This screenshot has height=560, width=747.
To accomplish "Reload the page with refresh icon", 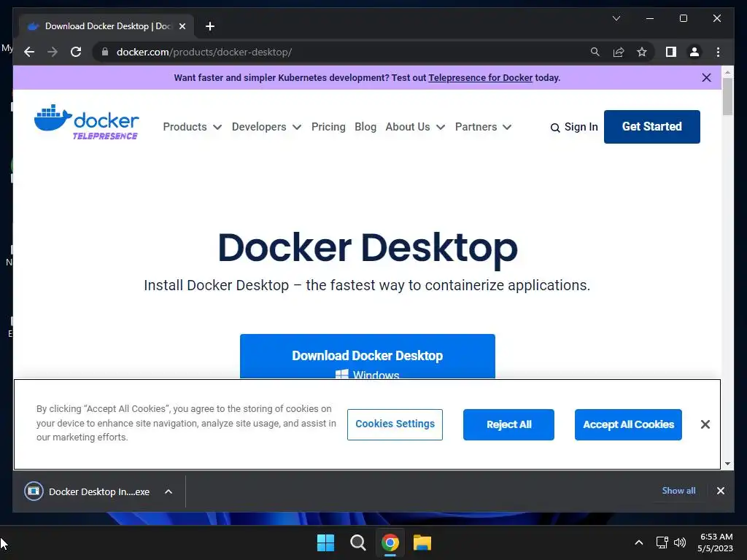I will (76, 52).
